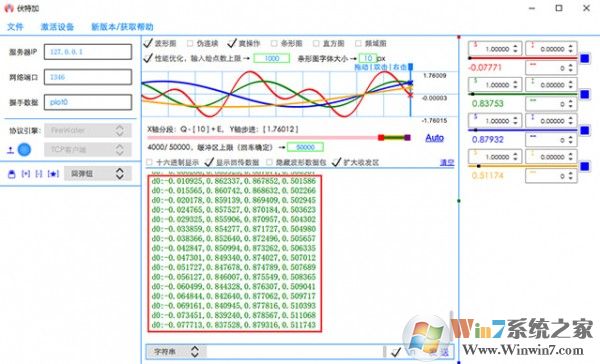This screenshot has width=600, height=364.
Task: Toggle the 性能优化 performance optimization checkbox
Action: pyautogui.click(x=148, y=58)
